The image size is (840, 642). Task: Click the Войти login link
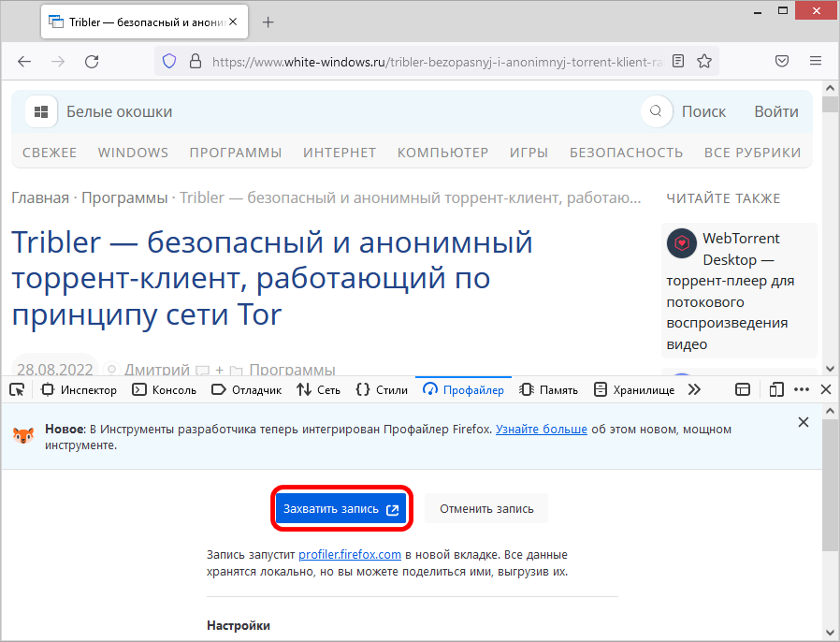click(x=776, y=111)
